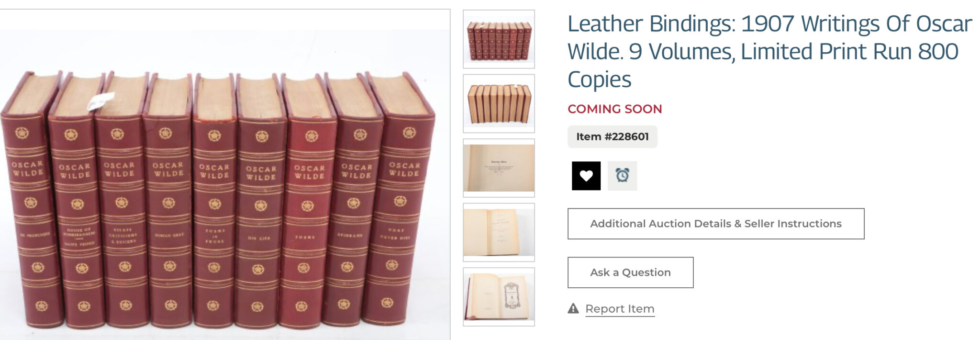
Task: Click the heart favorite icon
Action: pos(586,176)
